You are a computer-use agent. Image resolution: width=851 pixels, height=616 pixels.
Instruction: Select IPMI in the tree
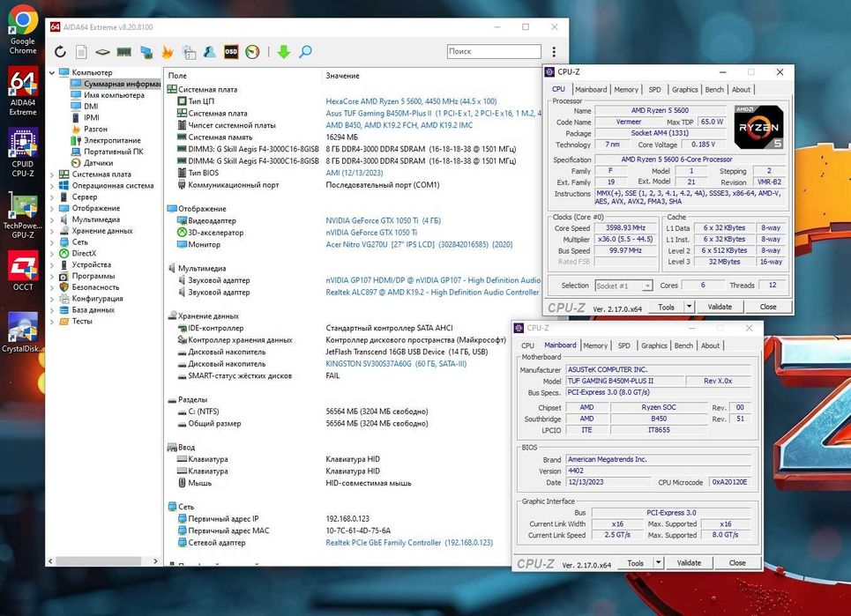coord(91,118)
